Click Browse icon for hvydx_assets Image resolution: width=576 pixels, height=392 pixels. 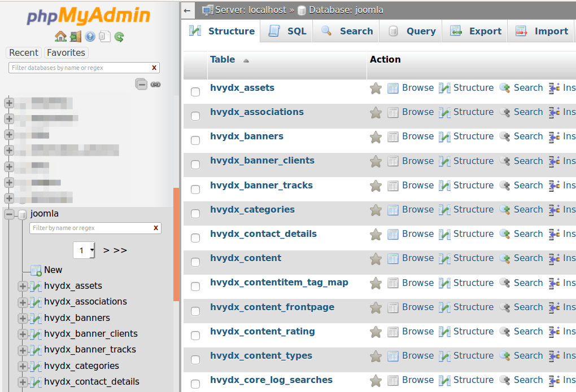click(392, 88)
